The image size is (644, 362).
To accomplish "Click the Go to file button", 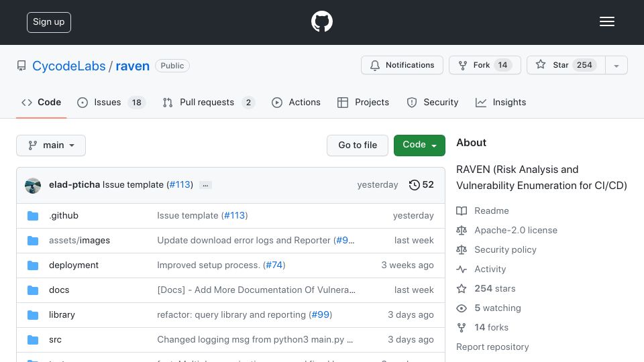I will click(358, 145).
